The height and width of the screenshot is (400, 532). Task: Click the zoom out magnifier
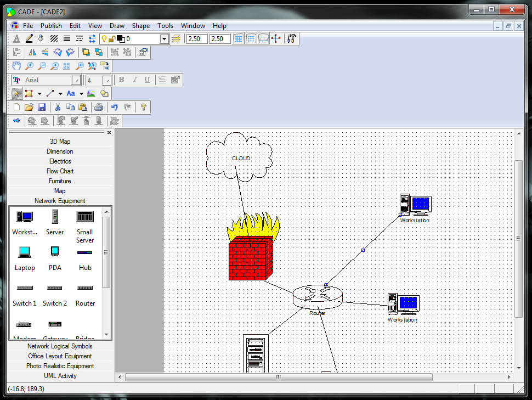(x=42, y=66)
